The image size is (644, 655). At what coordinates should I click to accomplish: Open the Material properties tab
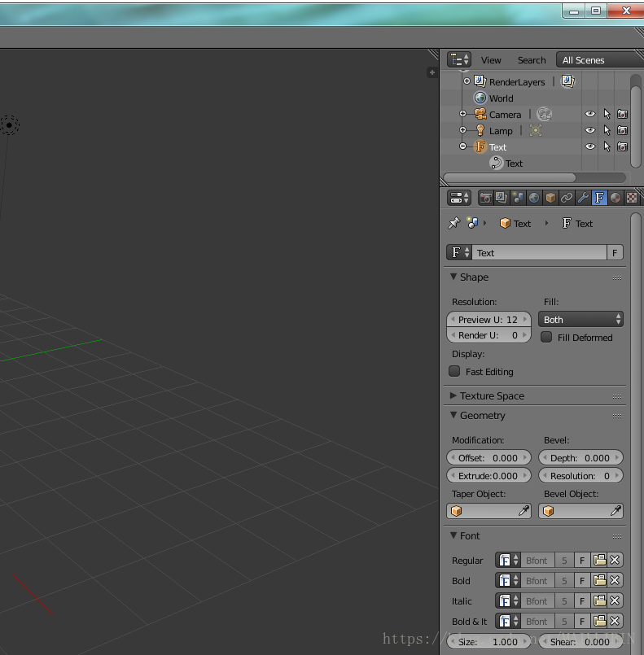pyautogui.click(x=616, y=198)
